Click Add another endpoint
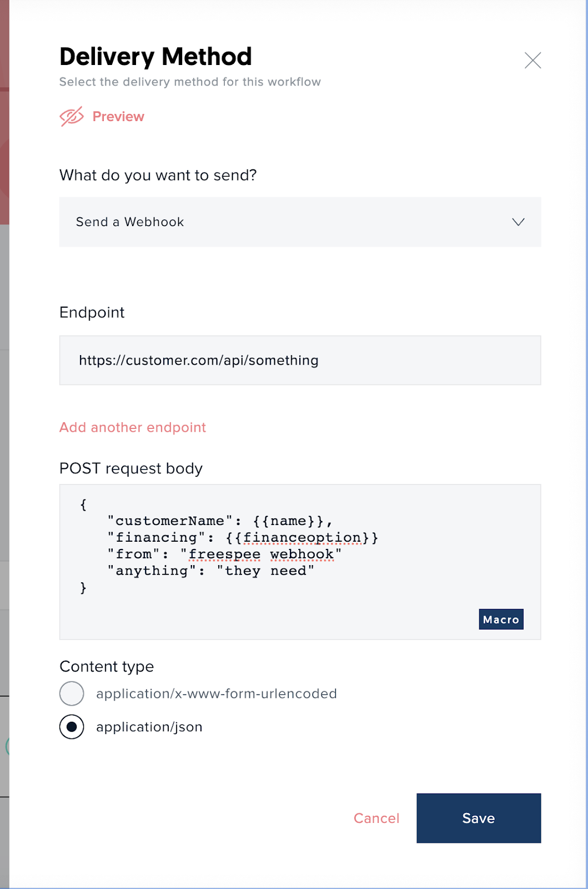This screenshot has height=889, width=588. [133, 427]
